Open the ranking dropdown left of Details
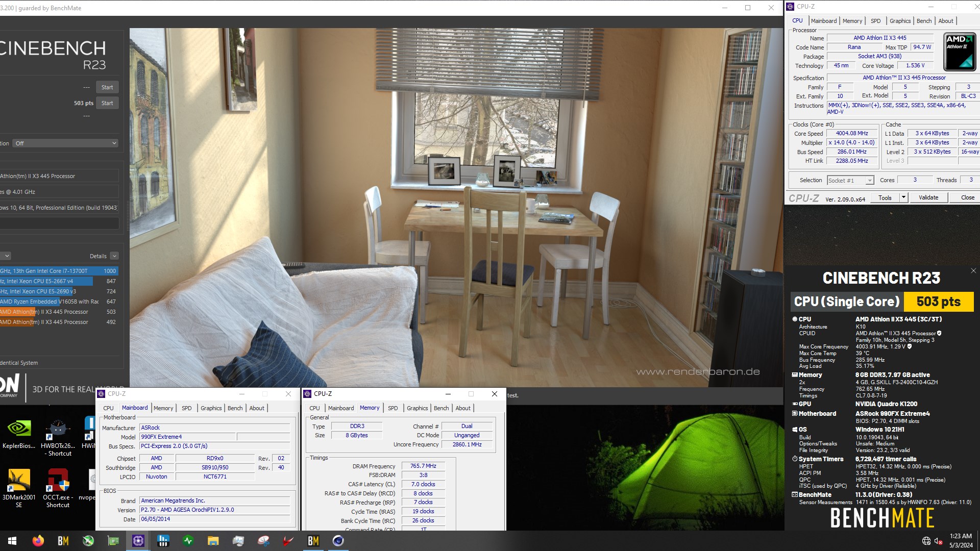Viewport: 980px width, 551px height. coord(6,256)
